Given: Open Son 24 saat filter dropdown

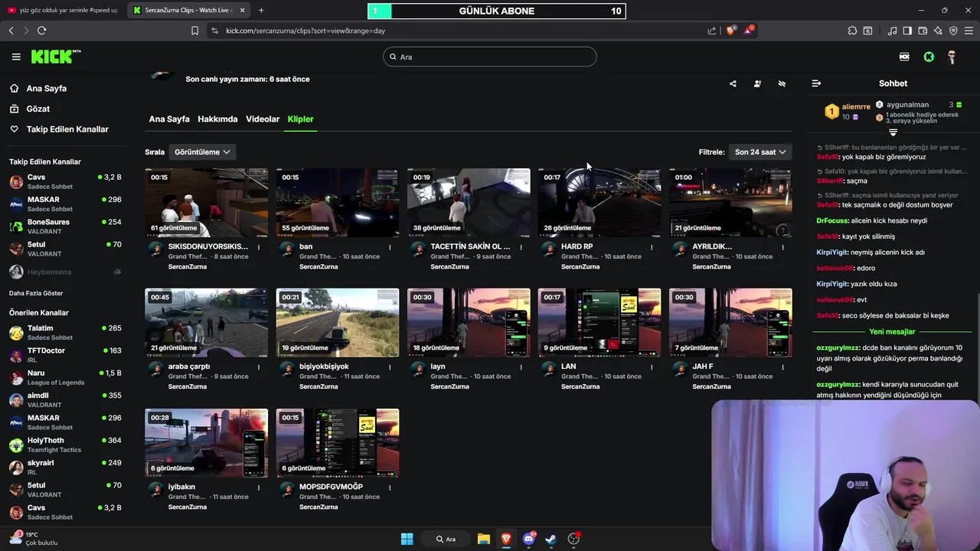Looking at the screenshot, I should (760, 152).
